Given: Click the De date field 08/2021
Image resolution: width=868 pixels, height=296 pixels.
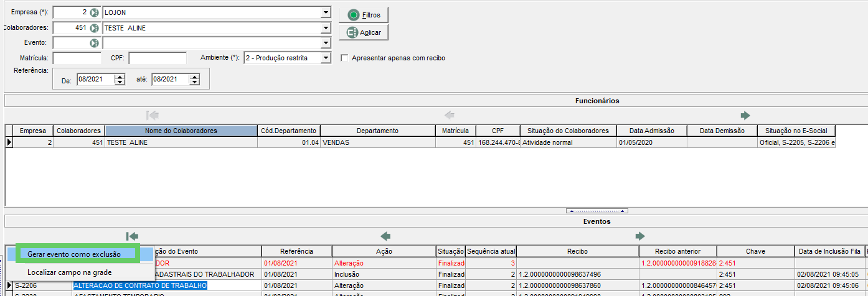Looking at the screenshot, I should click(x=95, y=79).
